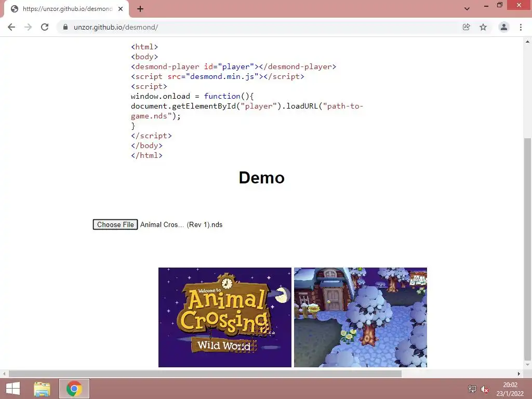Open File Explorer from the taskbar

coord(42,389)
